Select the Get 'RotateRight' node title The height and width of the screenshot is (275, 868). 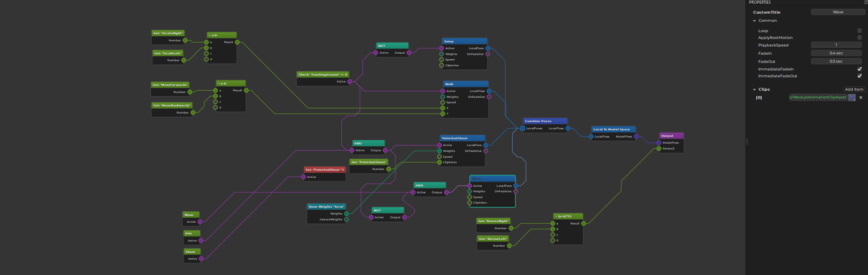coord(493,221)
